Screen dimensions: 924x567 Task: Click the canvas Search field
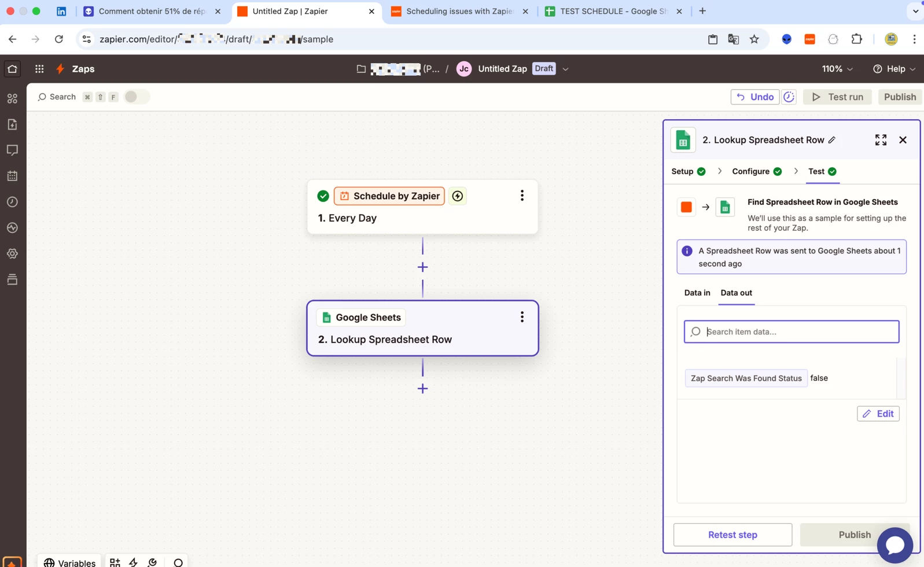(x=57, y=97)
